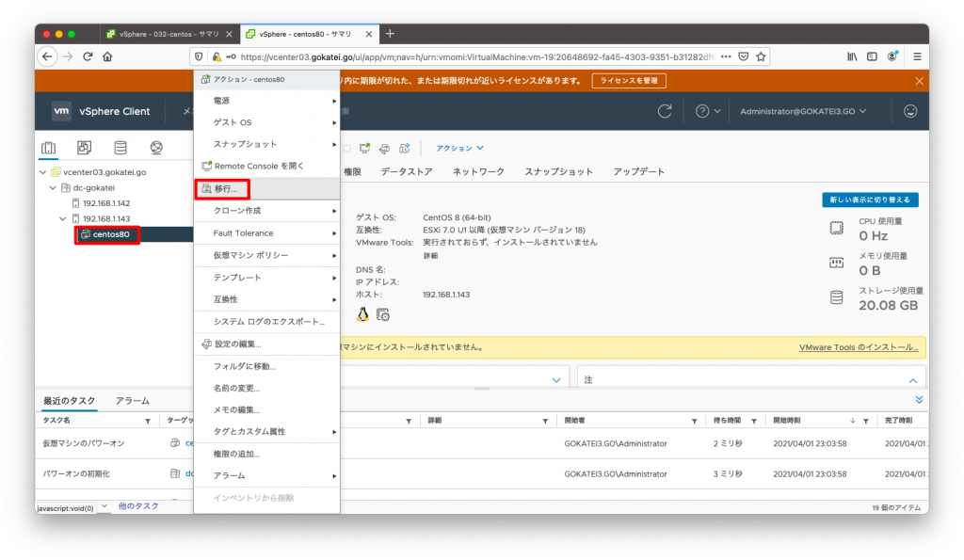This screenshot has width=964, height=560.
Task: Expand the 注 notes panel chevron
Action: tap(911, 379)
